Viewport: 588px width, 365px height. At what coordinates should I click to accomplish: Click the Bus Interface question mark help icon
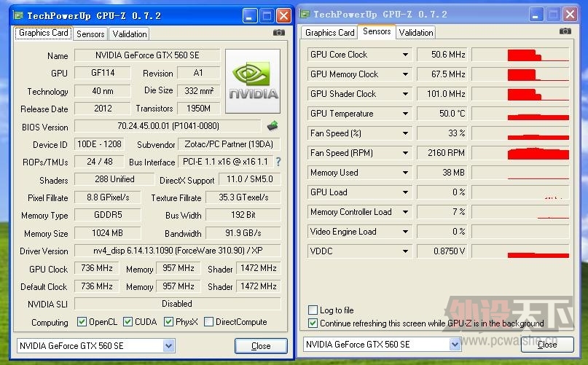(278, 162)
